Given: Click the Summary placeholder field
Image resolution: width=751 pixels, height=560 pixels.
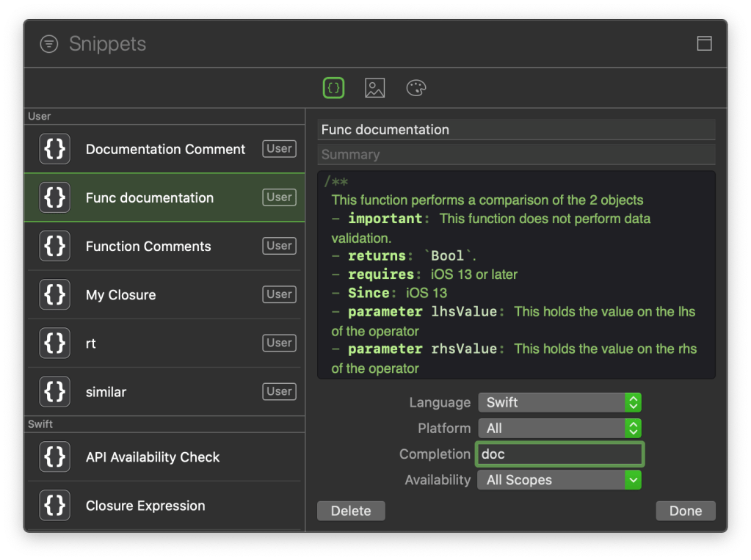Looking at the screenshot, I should tap(516, 155).
